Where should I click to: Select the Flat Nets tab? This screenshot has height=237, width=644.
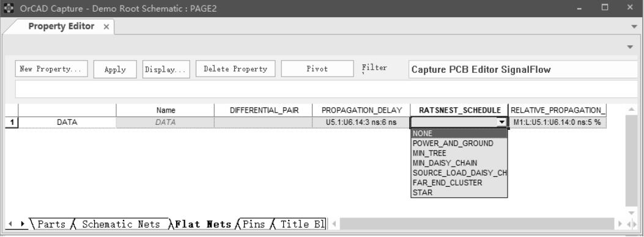coord(203,224)
